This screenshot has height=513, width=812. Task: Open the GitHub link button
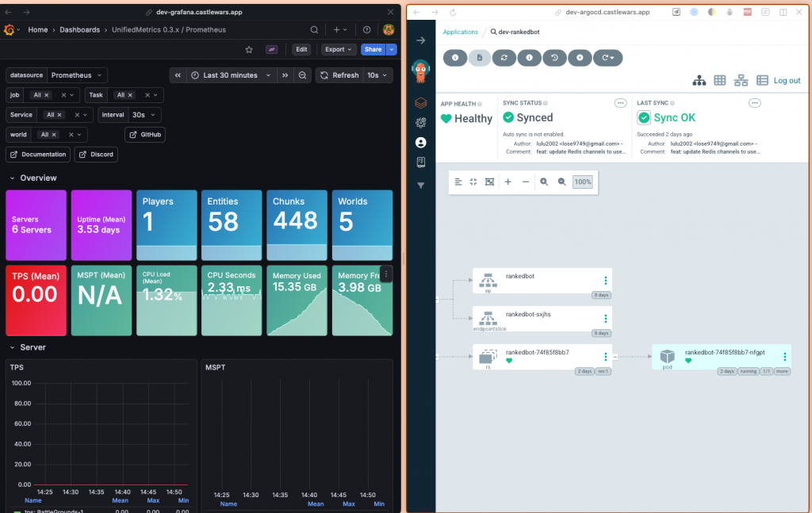click(x=145, y=135)
